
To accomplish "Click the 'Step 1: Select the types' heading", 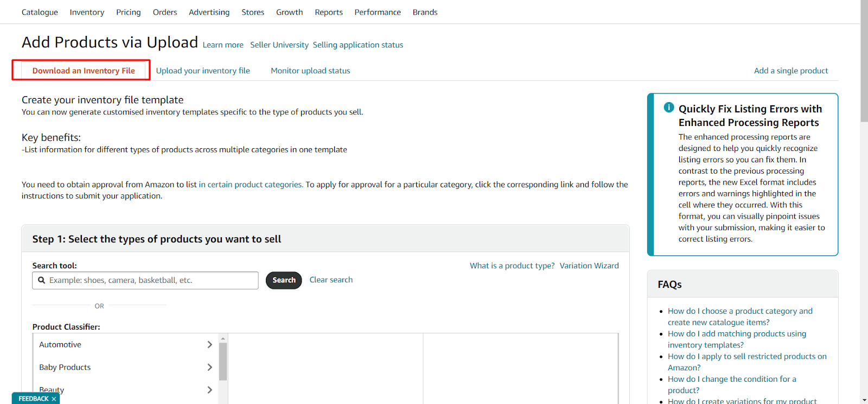I will pos(157,239).
